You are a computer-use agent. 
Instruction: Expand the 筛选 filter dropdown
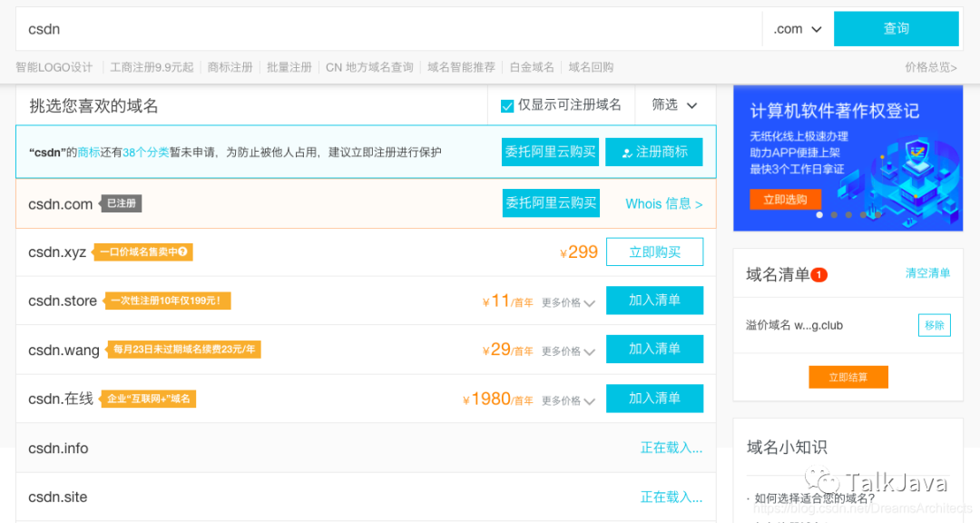[x=674, y=105]
